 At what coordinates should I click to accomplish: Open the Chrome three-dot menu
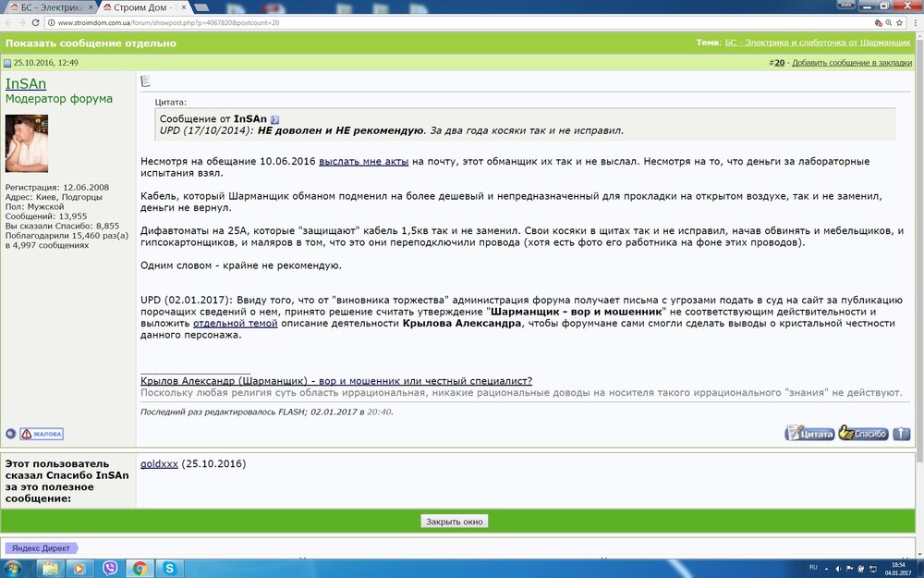pyautogui.click(x=915, y=22)
